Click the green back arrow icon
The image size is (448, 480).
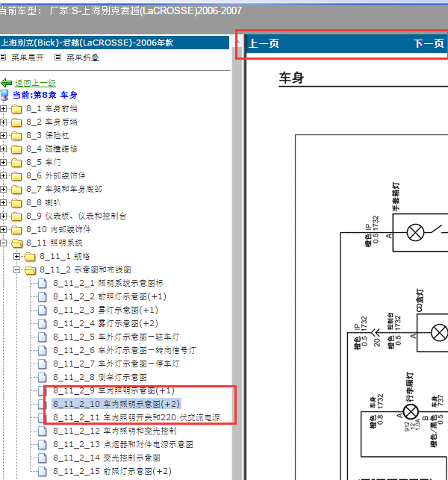pyautogui.click(x=6, y=83)
